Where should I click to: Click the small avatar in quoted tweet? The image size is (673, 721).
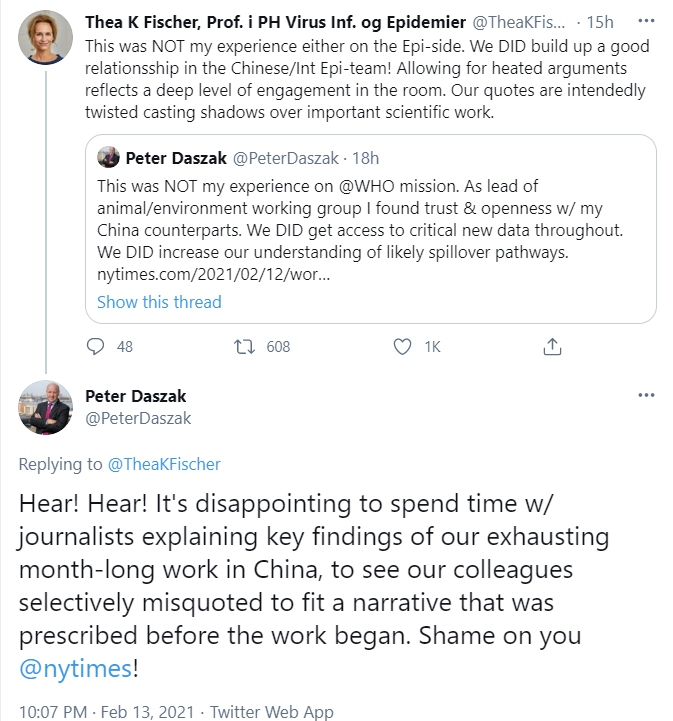click(108, 158)
